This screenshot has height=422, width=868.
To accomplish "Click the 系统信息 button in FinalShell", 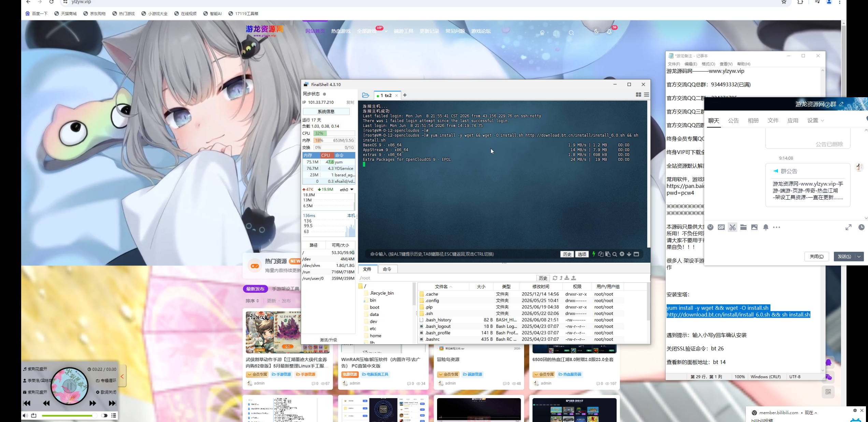I will [x=326, y=112].
